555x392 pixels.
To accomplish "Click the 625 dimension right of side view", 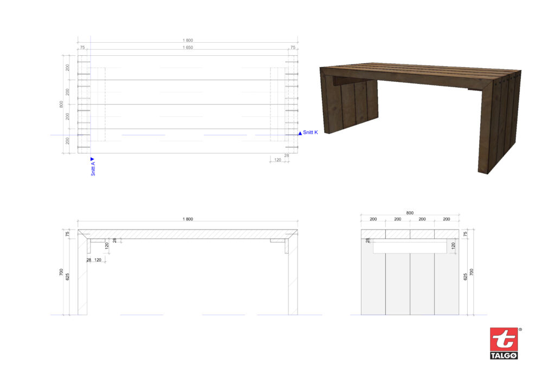I will coord(466,276).
